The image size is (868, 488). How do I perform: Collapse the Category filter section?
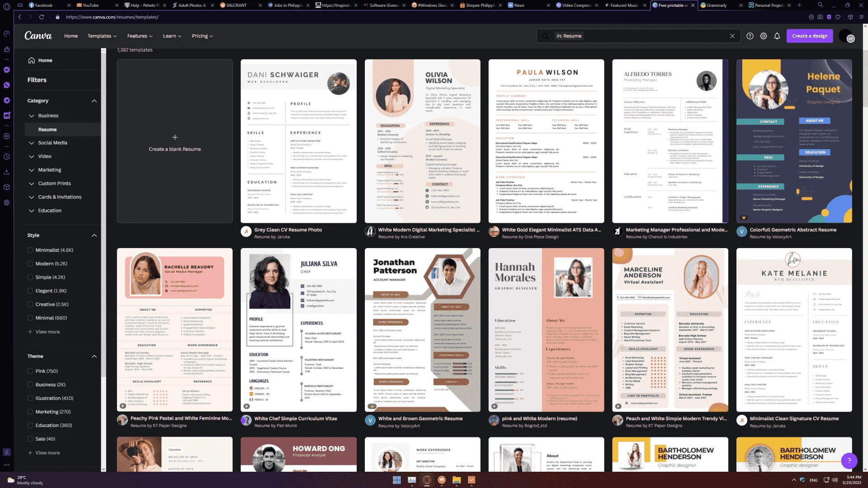pyautogui.click(x=94, y=101)
